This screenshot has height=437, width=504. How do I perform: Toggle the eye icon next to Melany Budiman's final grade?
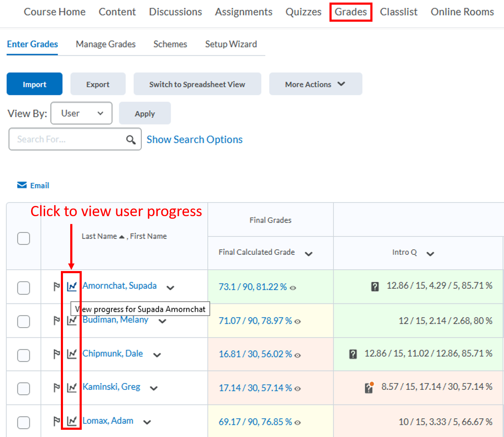298,322
